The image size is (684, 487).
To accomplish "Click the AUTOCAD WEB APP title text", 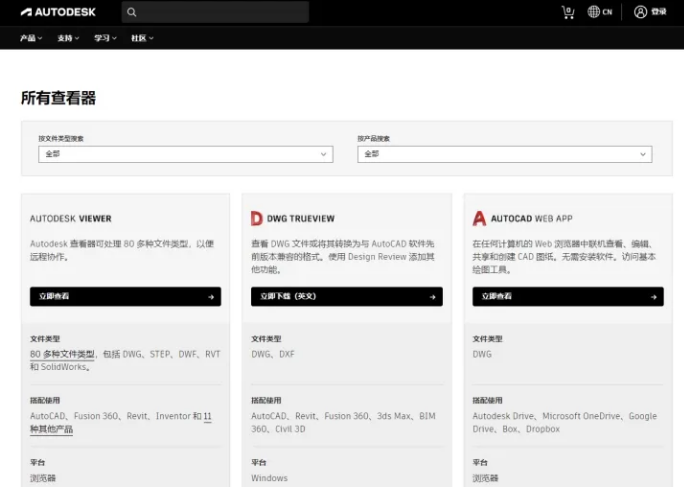I will click(531, 218).
